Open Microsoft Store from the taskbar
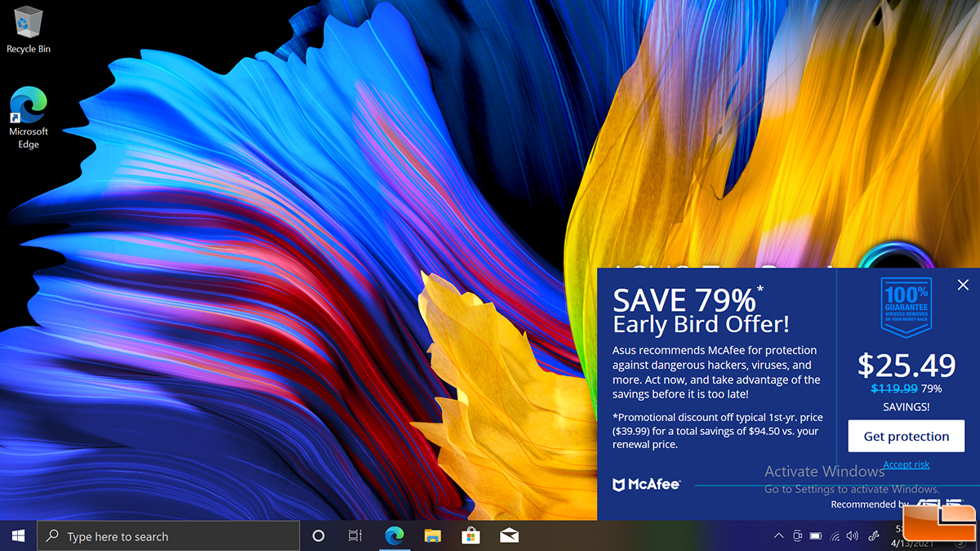980x551 pixels. tap(471, 536)
